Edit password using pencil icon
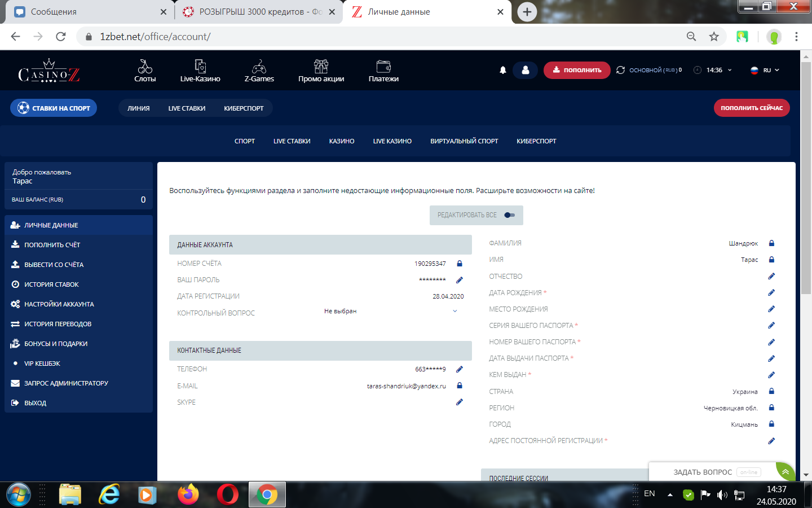 [460, 280]
